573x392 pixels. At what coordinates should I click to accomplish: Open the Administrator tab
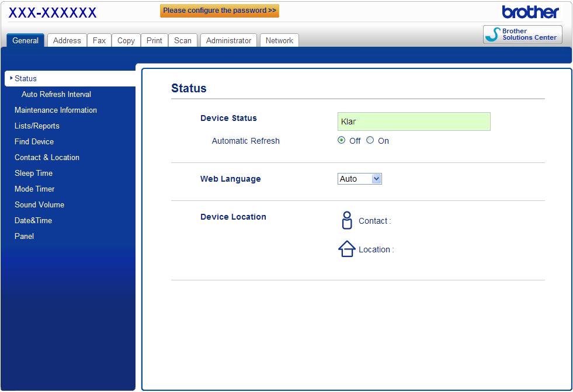pos(228,40)
